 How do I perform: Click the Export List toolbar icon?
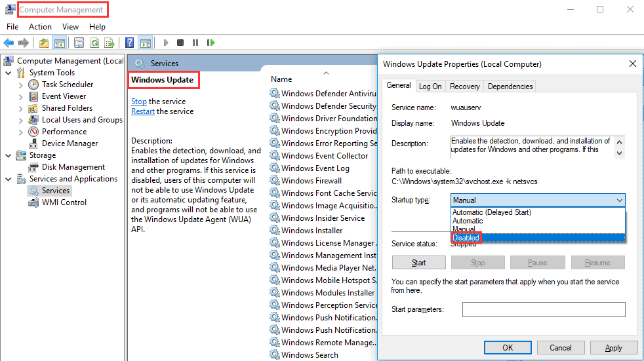pos(110,43)
